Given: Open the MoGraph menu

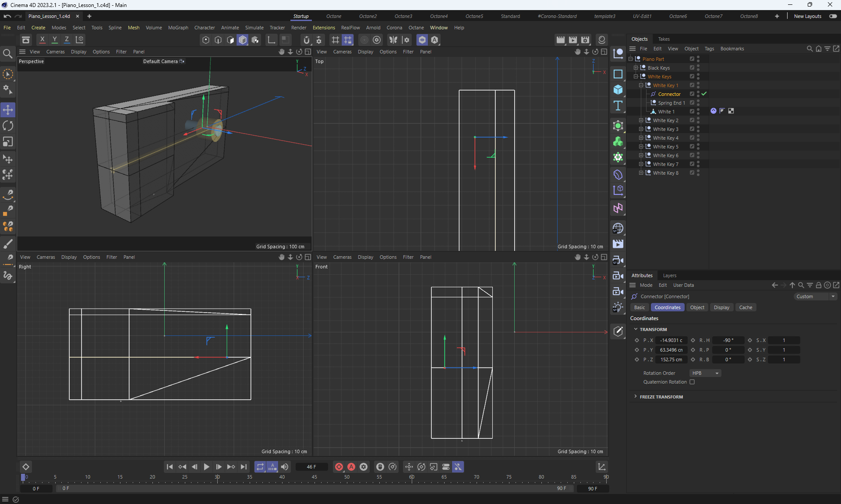Looking at the screenshot, I should click(178, 28).
